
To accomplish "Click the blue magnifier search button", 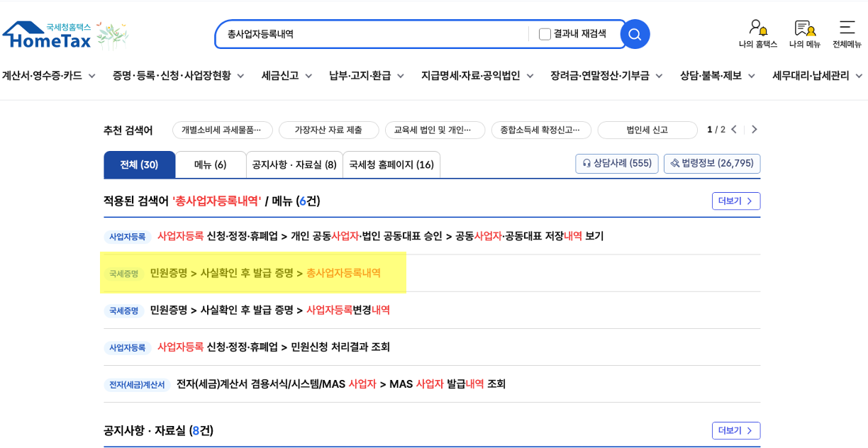I will click(635, 34).
